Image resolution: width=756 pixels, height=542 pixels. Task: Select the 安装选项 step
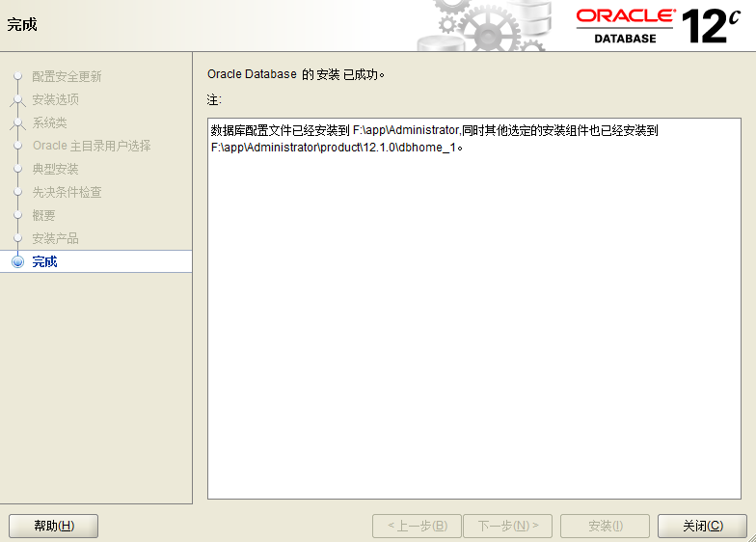tap(56, 99)
